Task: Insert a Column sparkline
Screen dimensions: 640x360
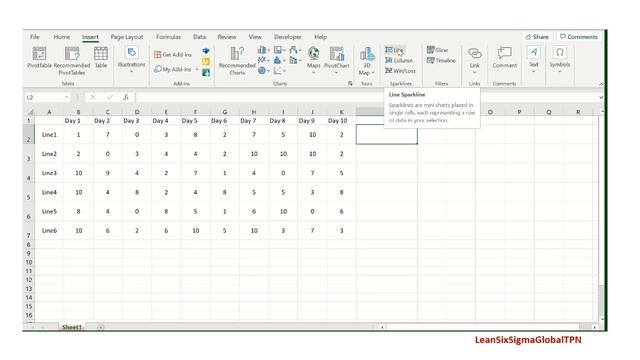Action: (x=399, y=60)
